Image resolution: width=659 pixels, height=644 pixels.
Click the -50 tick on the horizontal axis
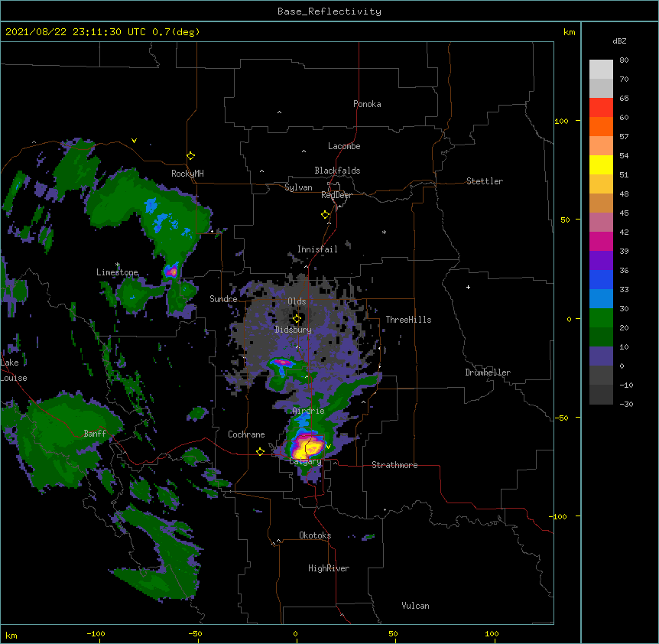coord(195,634)
